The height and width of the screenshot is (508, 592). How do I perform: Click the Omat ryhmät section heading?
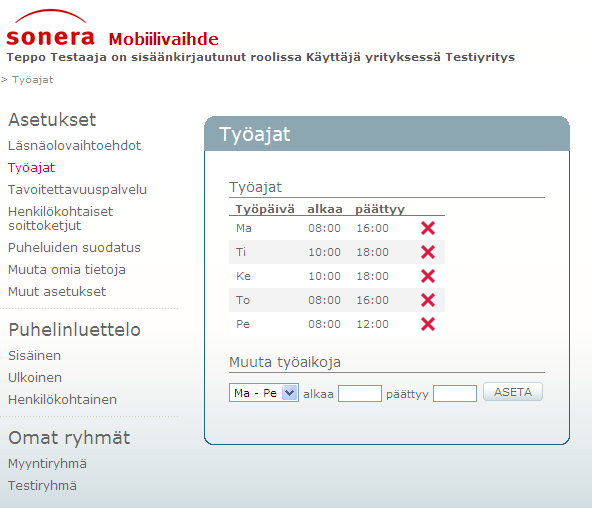[69, 438]
